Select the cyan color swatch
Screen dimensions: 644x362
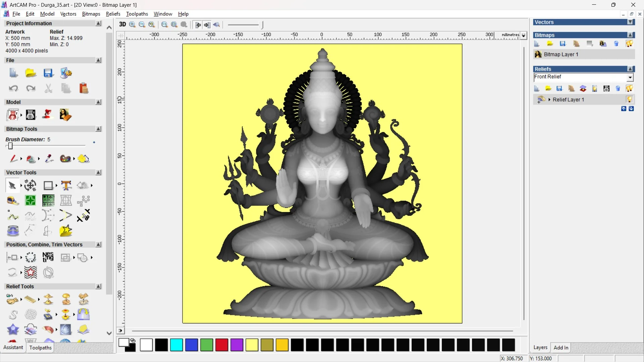[x=176, y=345]
